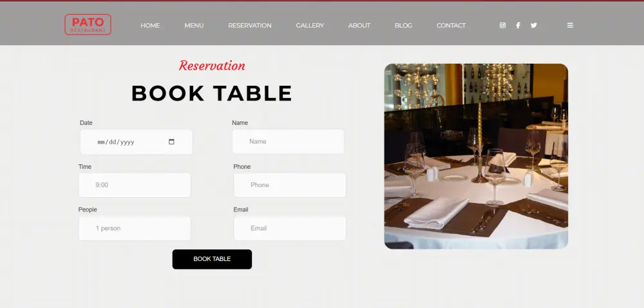Viewport: 644px width, 308px height.
Task: Focus the Name input field
Action: tap(288, 142)
